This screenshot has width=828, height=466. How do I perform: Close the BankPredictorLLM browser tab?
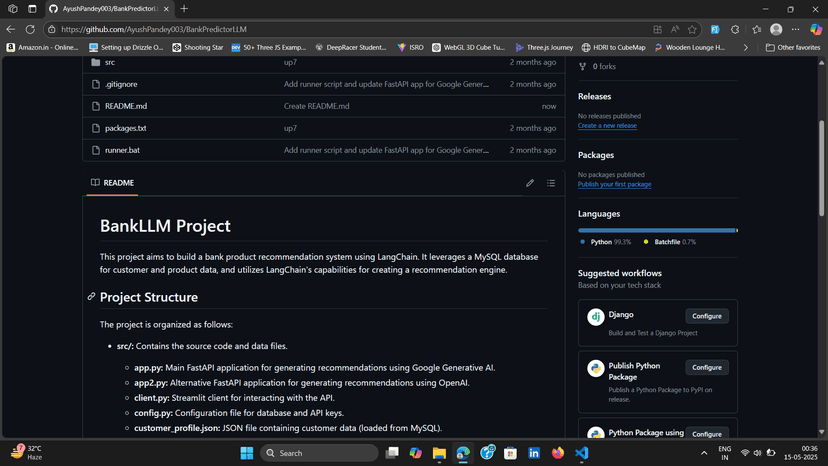point(166,9)
